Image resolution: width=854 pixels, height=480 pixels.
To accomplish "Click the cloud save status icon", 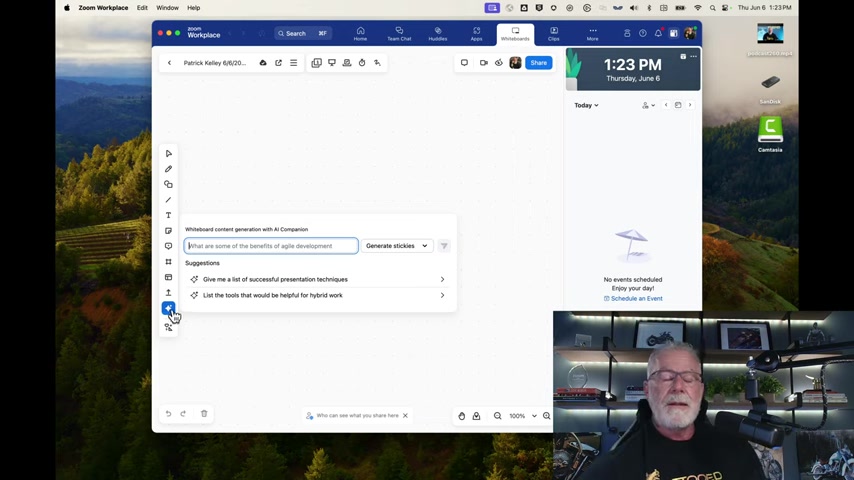I will tap(263, 63).
